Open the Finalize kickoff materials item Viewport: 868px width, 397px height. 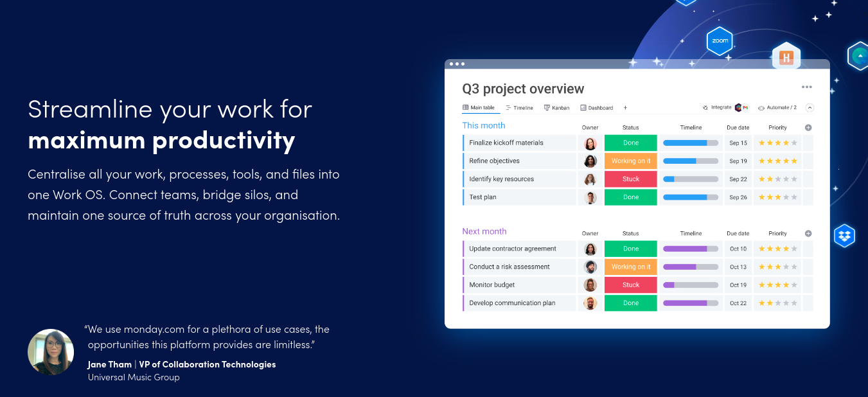519,143
